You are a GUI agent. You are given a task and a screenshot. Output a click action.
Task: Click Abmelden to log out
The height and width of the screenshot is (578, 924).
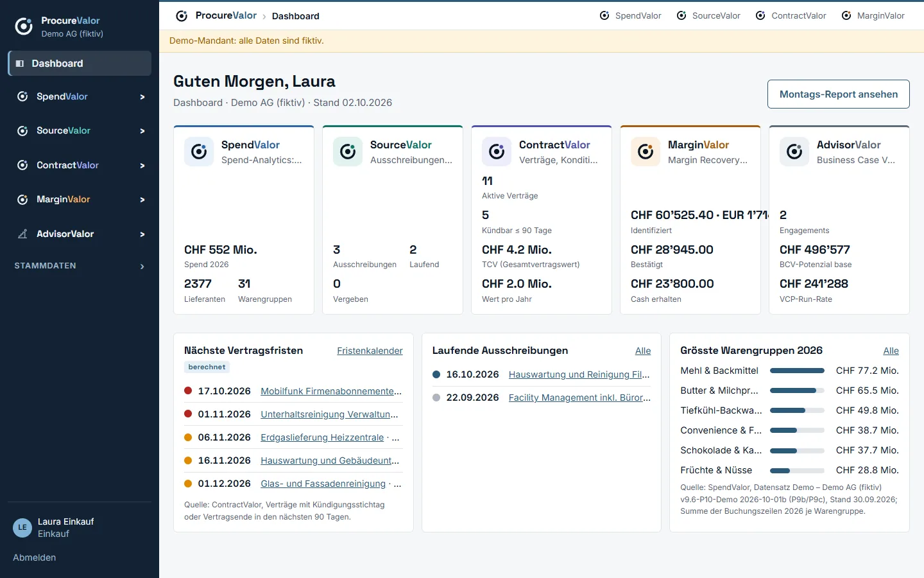[x=35, y=557]
